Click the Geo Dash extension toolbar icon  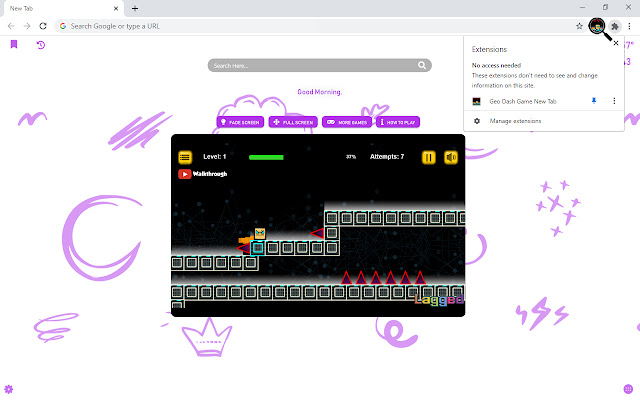597,27
